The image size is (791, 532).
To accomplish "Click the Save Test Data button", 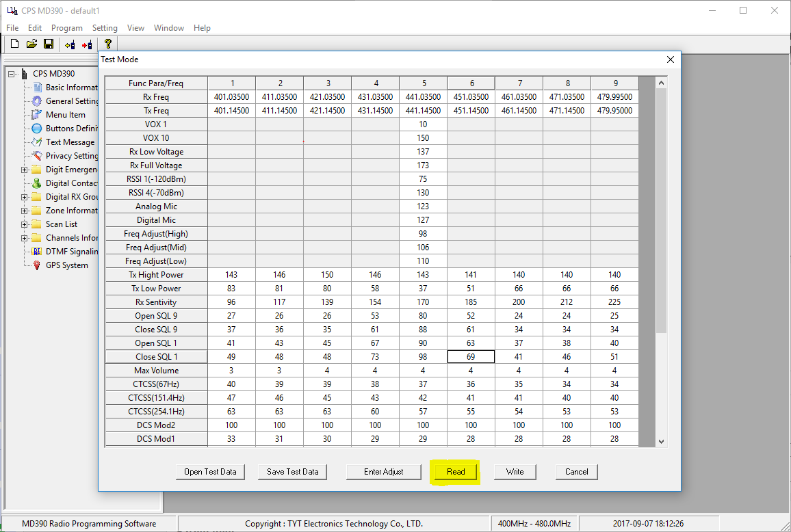I will (293, 472).
